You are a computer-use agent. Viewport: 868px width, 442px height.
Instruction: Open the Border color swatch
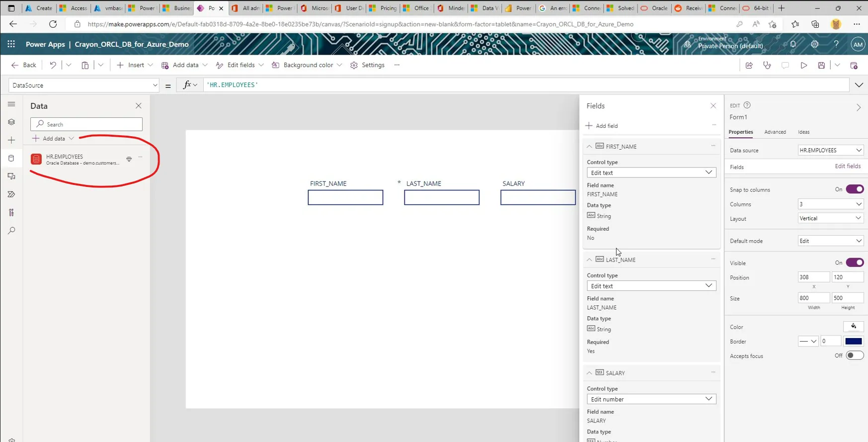(x=854, y=342)
